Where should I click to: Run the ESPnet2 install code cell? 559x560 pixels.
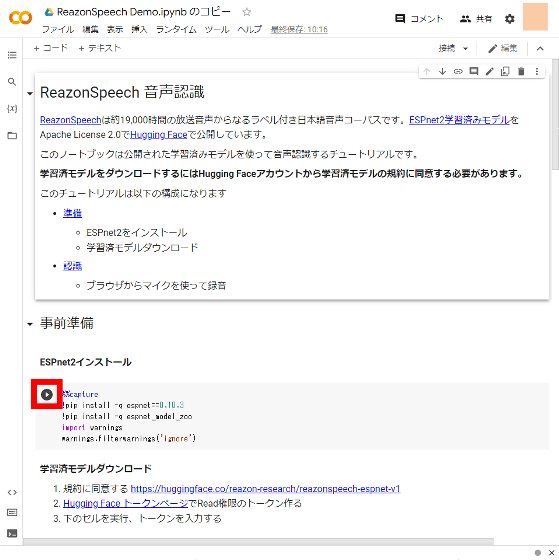click(47, 395)
